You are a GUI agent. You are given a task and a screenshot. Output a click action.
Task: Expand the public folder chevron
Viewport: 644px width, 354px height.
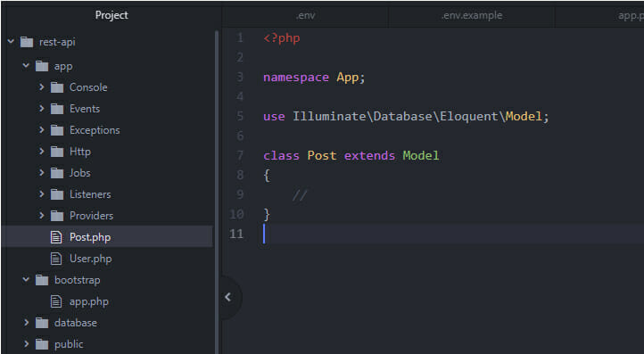[26, 344]
